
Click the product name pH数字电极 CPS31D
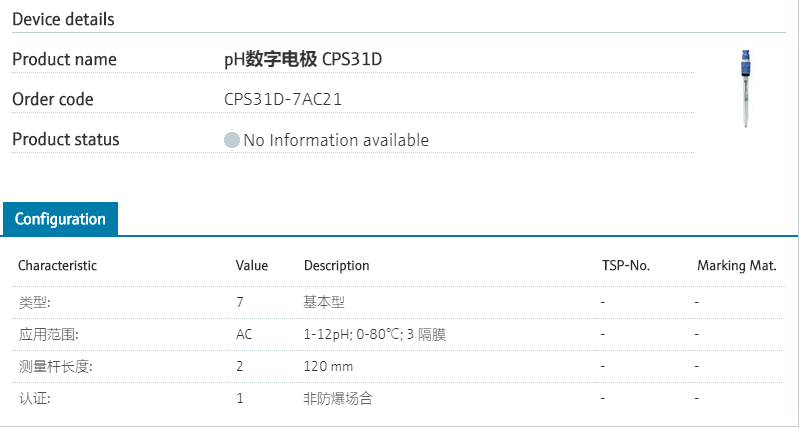[x=303, y=60]
